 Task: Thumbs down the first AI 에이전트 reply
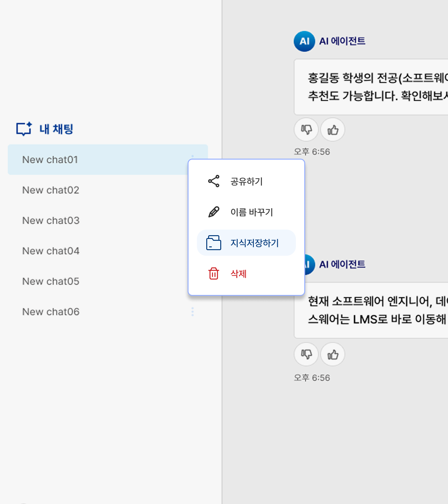(x=306, y=129)
